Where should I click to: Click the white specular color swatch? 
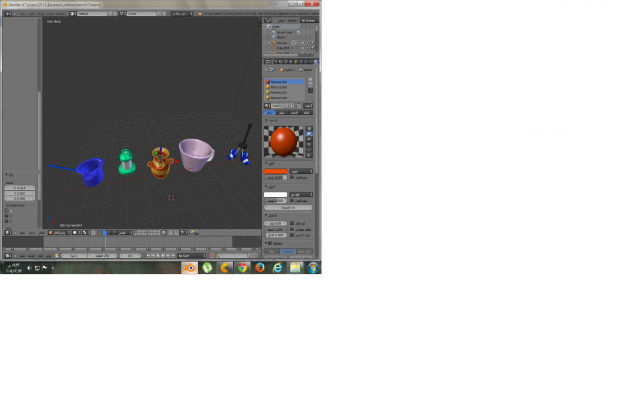coord(276,195)
